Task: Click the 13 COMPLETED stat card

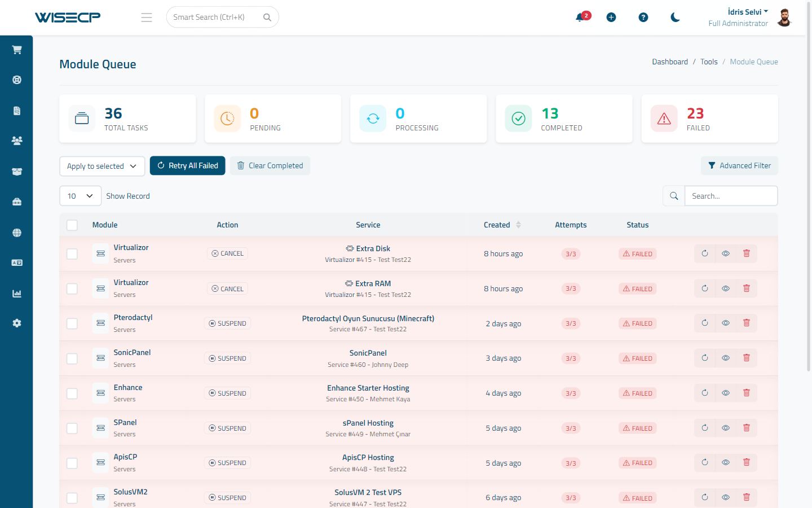Action: click(x=564, y=119)
